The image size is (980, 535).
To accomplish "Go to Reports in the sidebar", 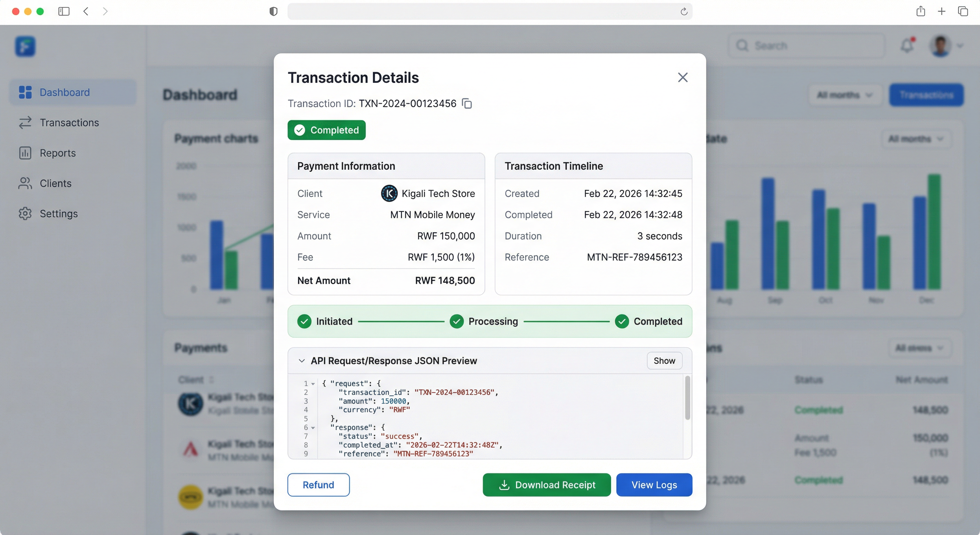I will point(58,153).
